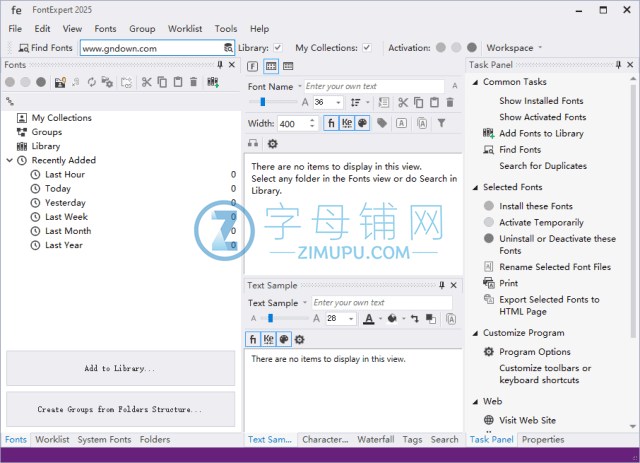Click the search icon inside the find box

point(228,48)
